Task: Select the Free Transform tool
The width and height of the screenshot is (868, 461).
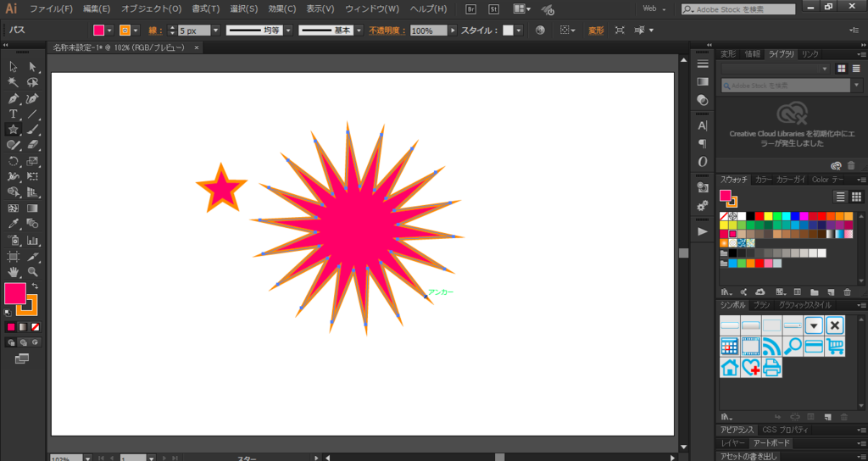Action: tap(33, 176)
